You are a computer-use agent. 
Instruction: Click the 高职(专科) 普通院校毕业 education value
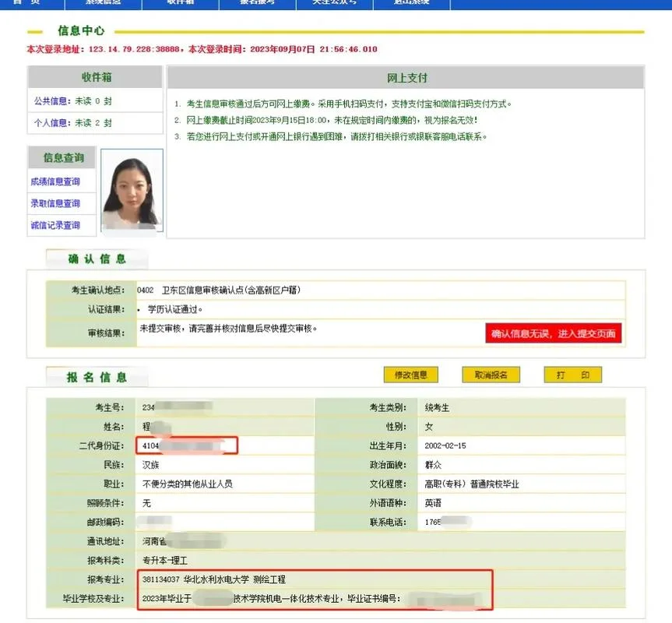[471, 484]
